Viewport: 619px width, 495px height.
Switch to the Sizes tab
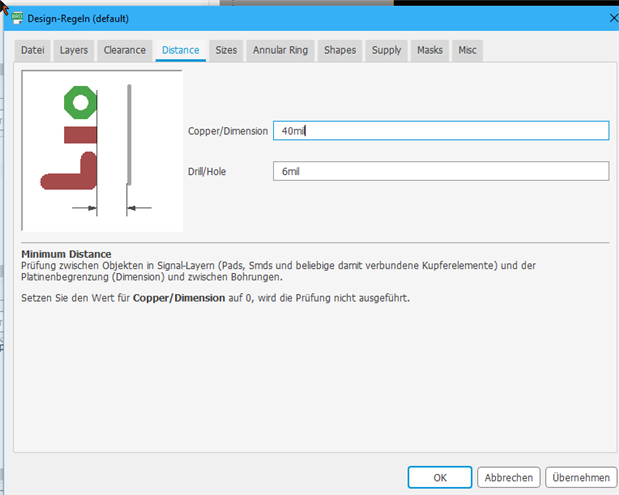coord(226,50)
